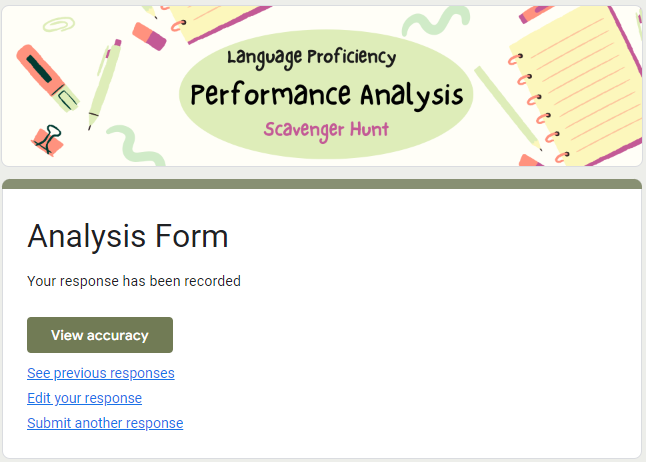Click the Performance Analysis banner title
Viewport: 646px width, 462px height.
click(327, 96)
